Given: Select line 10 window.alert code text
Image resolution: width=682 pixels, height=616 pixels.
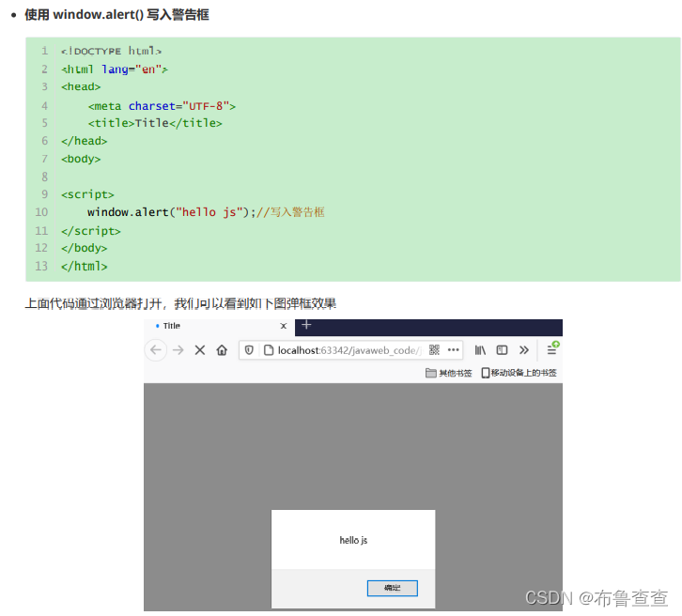Looking at the screenshot, I should (206, 212).
